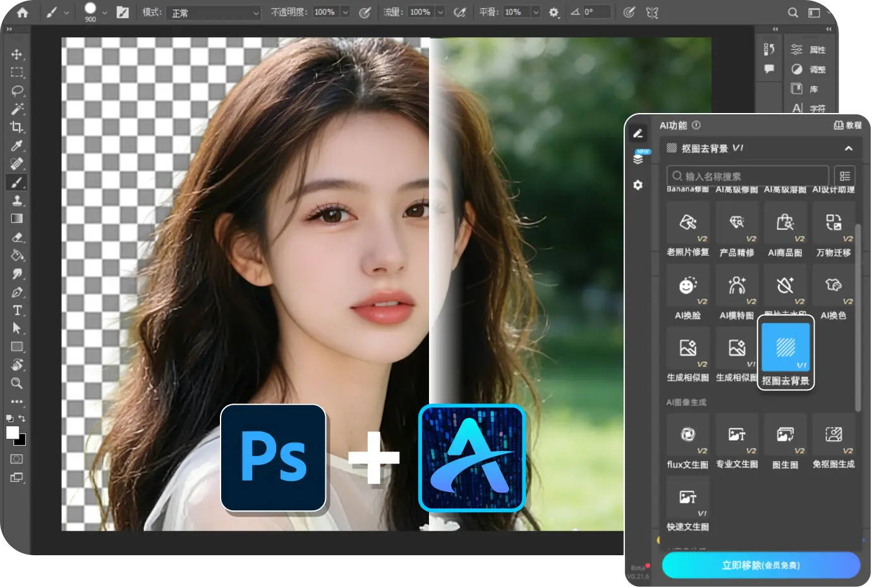Click the AI换脸 face swap icon
Viewport: 872px width, 588px height.
point(687,286)
